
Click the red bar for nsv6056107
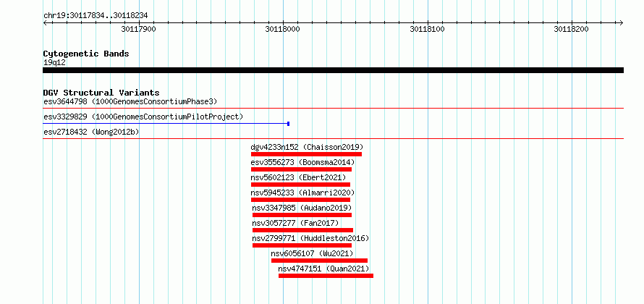320,261
